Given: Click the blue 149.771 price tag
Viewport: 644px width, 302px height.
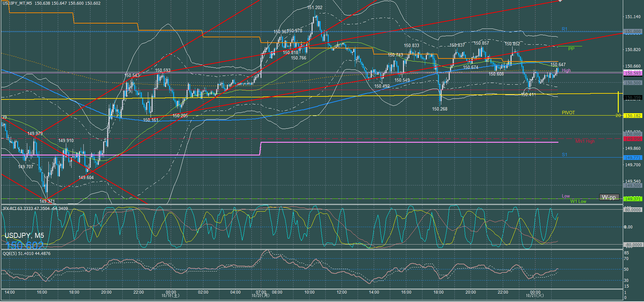Looking at the screenshot, I should pyautogui.click(x=633, y=158).
